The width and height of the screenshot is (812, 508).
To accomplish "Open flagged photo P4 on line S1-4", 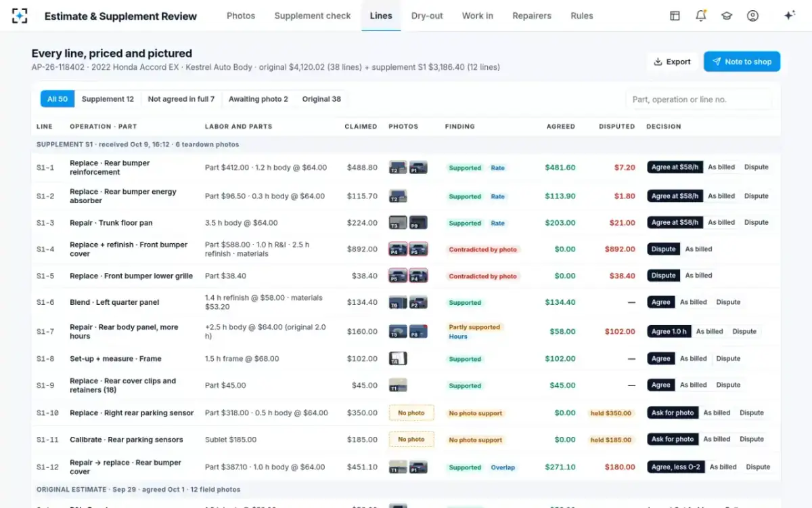I will pos(398,249).
